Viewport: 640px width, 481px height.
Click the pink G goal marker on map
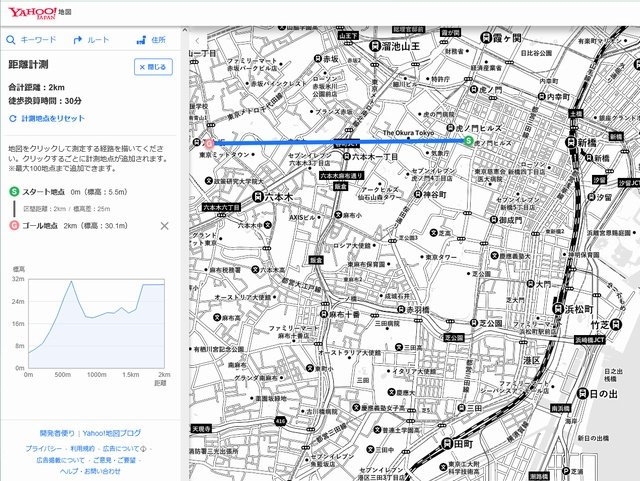click(209, 143)
